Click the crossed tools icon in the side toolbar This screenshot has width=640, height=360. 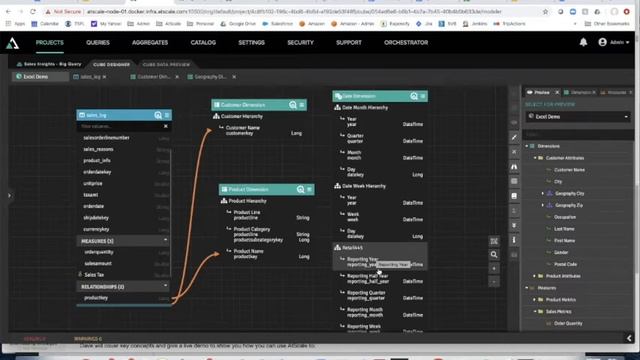514,152
